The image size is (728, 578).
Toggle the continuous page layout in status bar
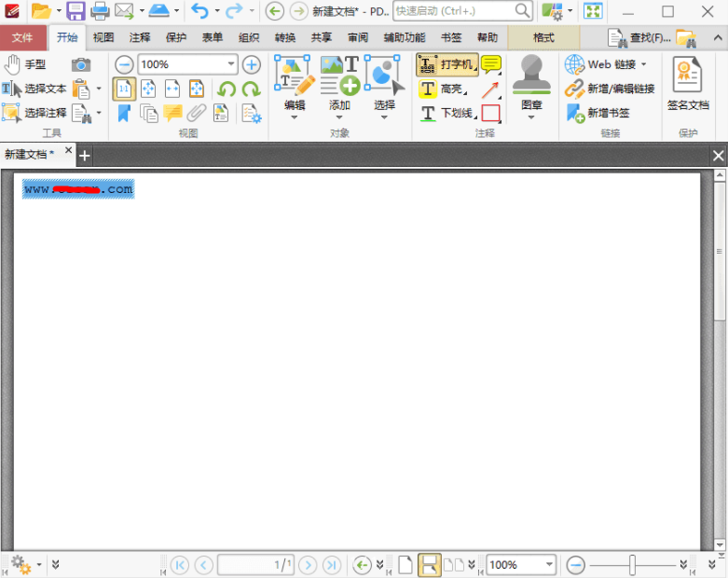(430, 565)
